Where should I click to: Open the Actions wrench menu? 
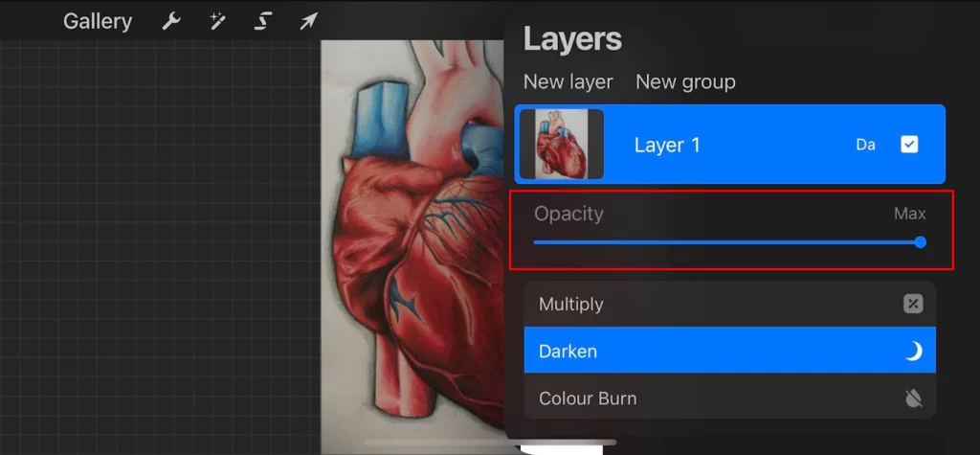tap(170, 22)
